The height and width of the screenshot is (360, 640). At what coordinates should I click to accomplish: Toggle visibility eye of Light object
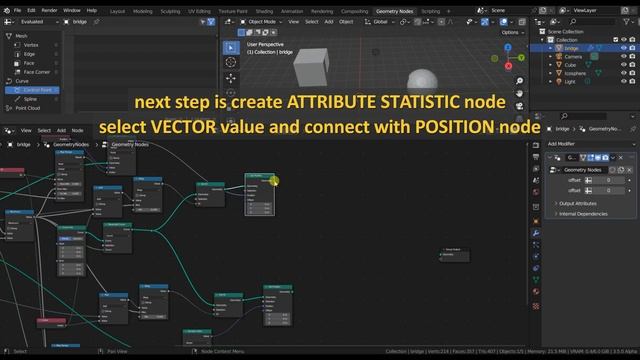[624, 81]
